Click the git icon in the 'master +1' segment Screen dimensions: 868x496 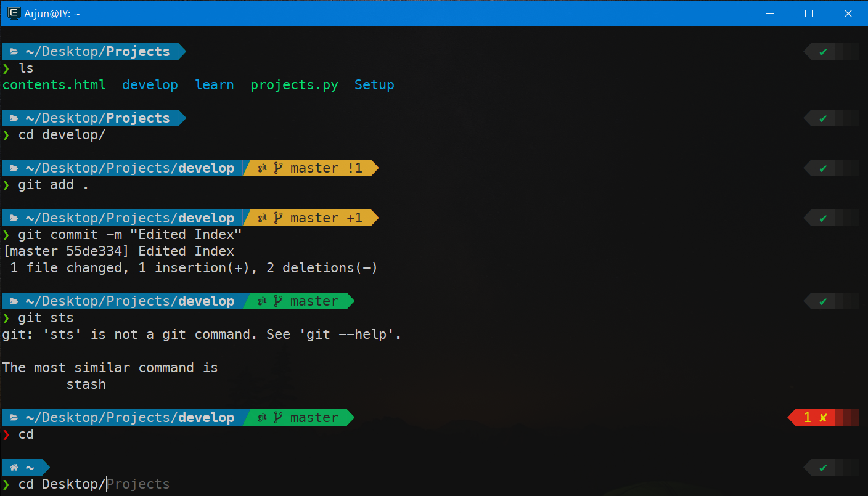point(262,218)
